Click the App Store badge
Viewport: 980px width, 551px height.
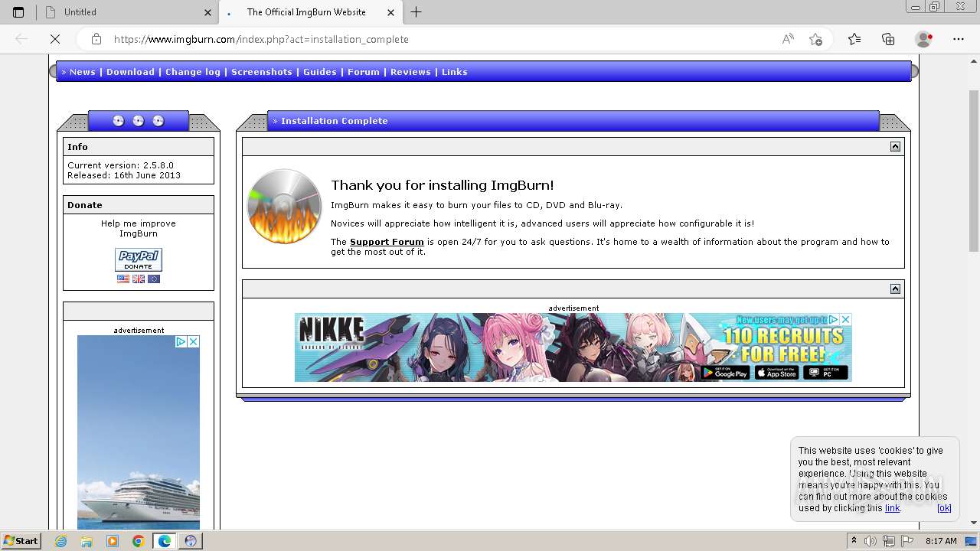click(776, 373)
